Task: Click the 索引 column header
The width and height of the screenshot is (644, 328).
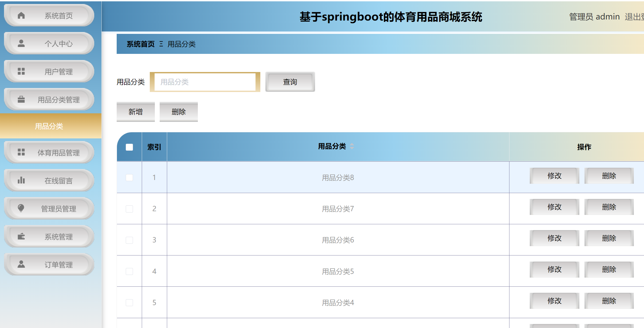Action: (154, 147)
